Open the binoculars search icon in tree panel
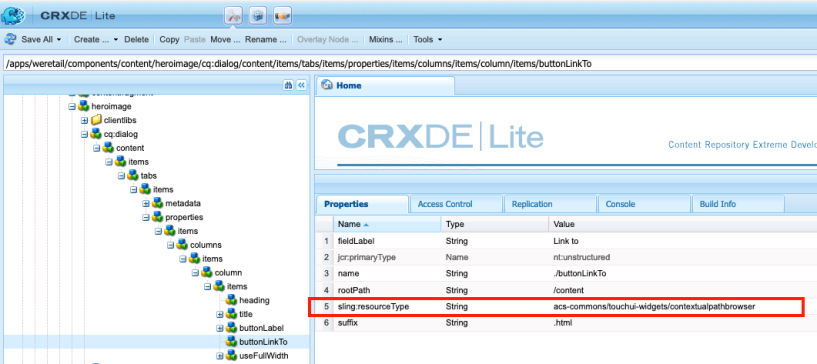The height and width of the screenshot is (364, 817). 288,85
